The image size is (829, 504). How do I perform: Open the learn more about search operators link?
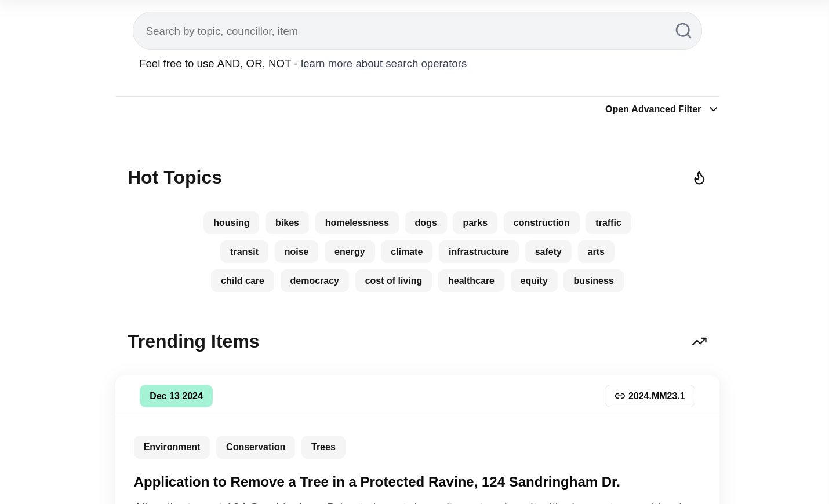pyautogui.click(x=383, y=63)
